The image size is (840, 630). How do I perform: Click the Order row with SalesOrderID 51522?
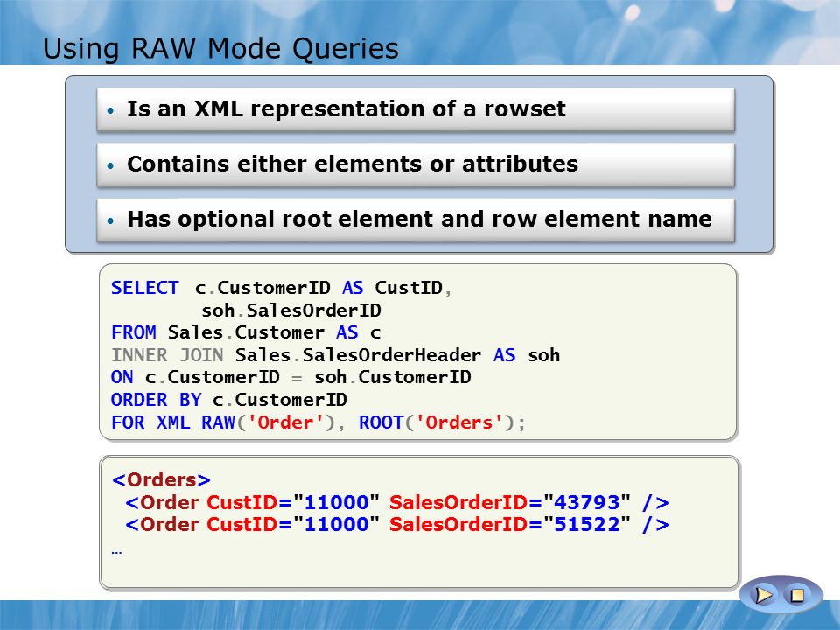[397, 524]
